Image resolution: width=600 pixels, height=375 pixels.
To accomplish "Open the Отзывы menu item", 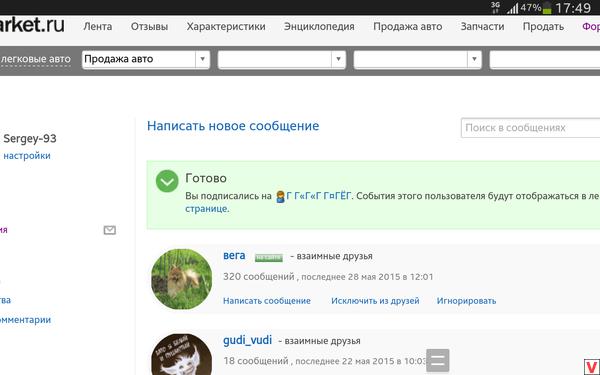I will tap(149, 27).
